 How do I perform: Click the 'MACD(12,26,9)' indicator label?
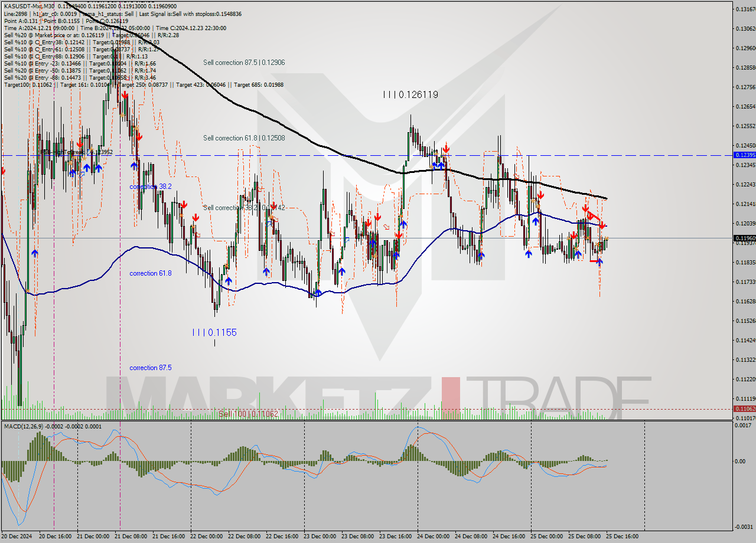point(23,426)
